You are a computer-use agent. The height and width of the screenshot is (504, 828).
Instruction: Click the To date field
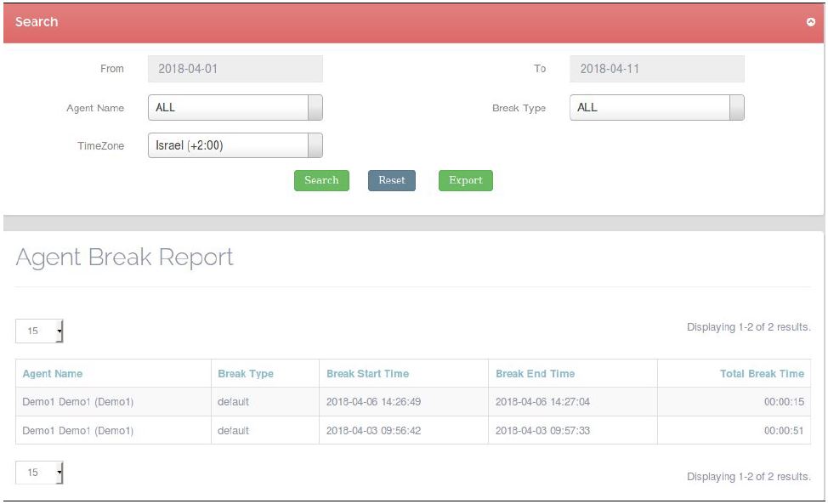[656, 69]
